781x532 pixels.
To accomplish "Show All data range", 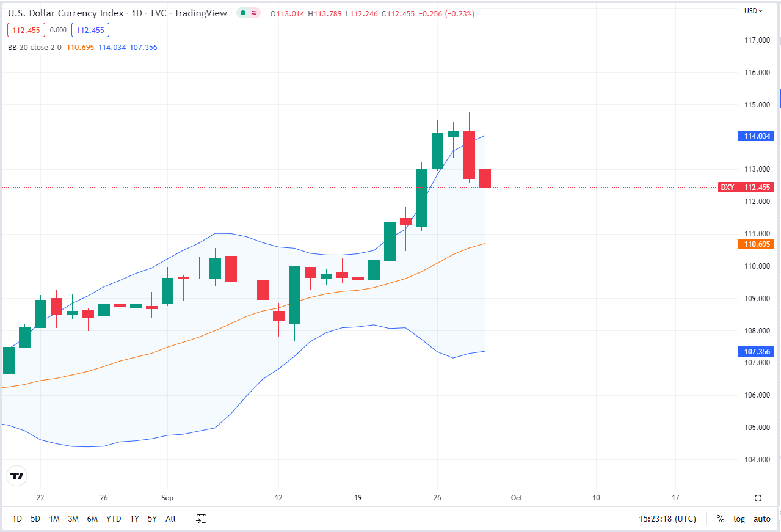I will pyautogui.click(x=170, y=519).
